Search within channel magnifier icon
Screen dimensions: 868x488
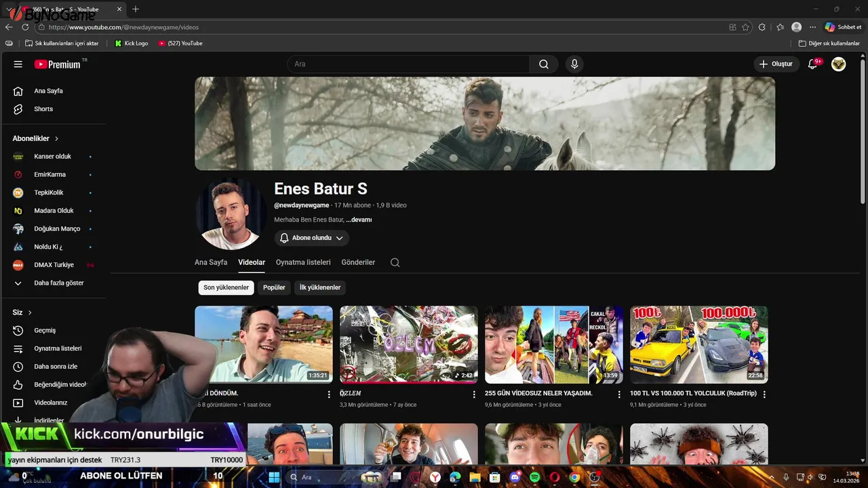(395, 262)
